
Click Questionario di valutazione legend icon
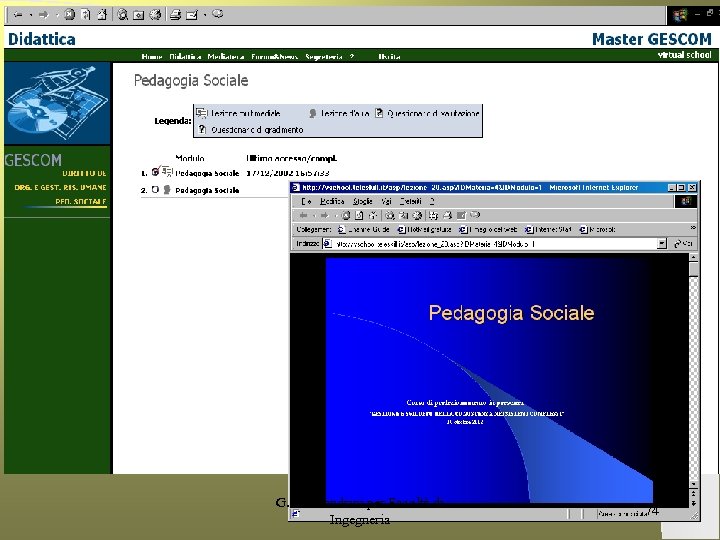tap(379, 113)
